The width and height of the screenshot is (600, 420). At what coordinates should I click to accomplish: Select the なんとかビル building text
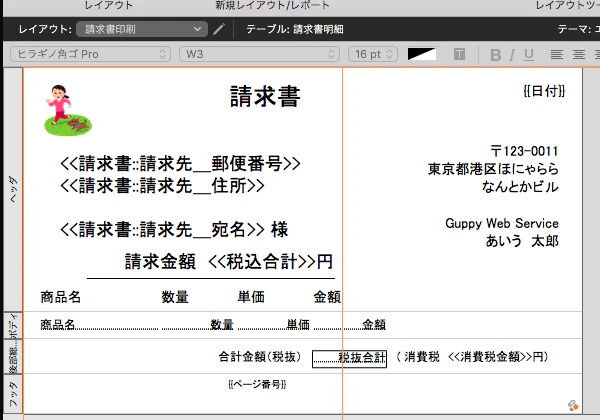point(520,187)
